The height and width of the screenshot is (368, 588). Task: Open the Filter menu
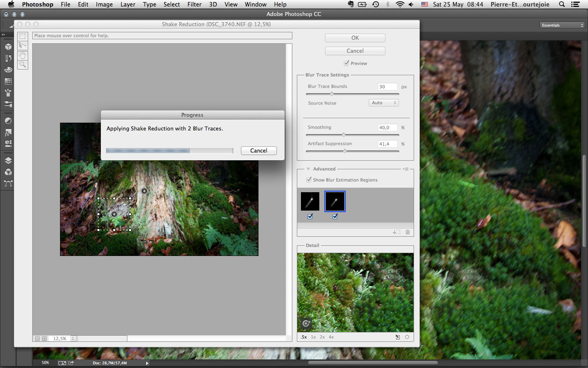194,4
